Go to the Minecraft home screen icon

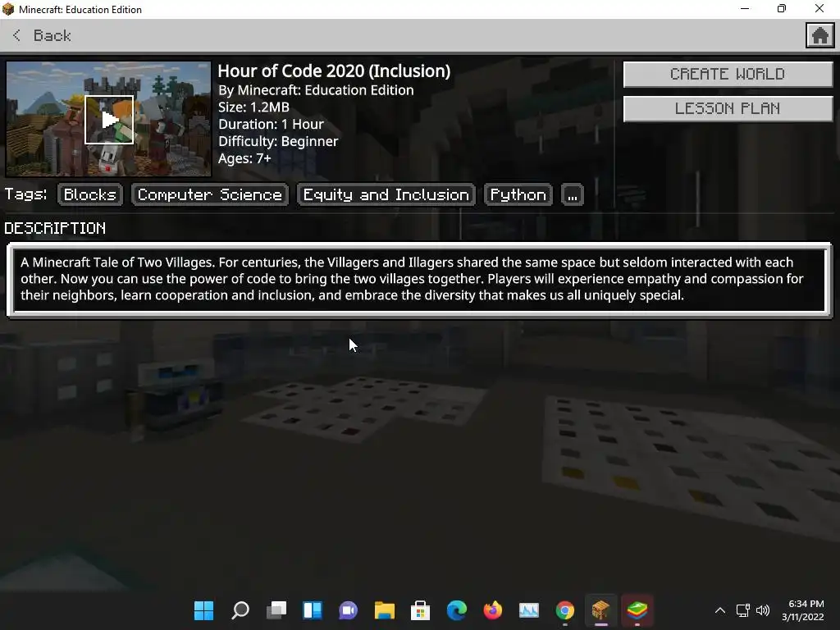click(819, 36)
